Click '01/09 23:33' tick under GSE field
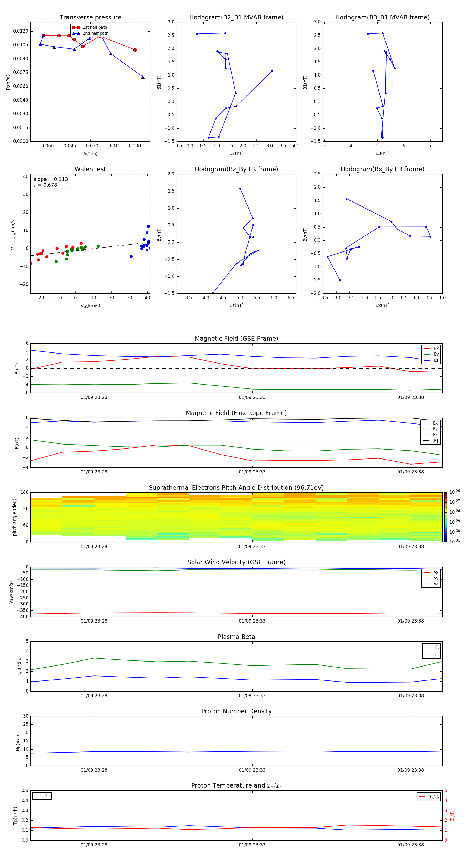Image resolution: width=473 pixels, height=868 pixels. (252, 398)
